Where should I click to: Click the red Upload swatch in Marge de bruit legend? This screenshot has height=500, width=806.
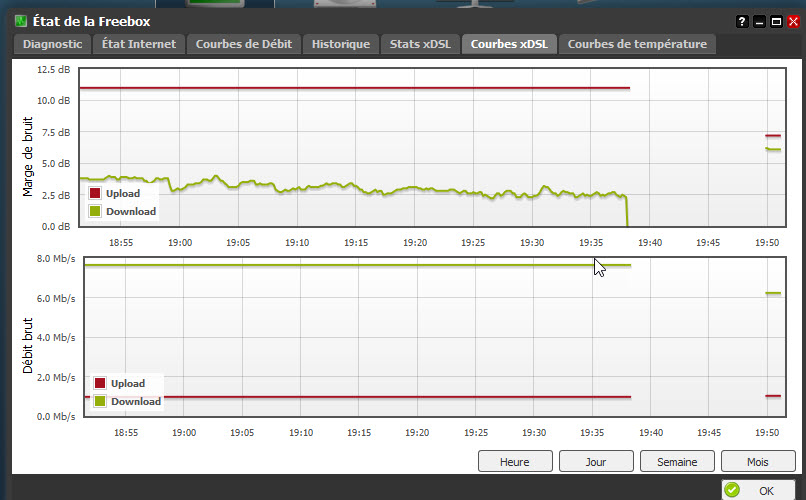pyautogui.click(x=95, y=193)
